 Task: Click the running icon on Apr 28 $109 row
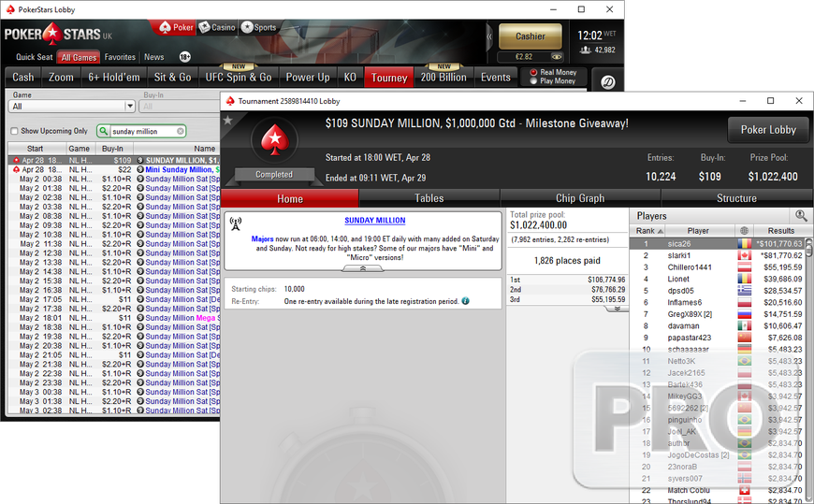point(16,161)
